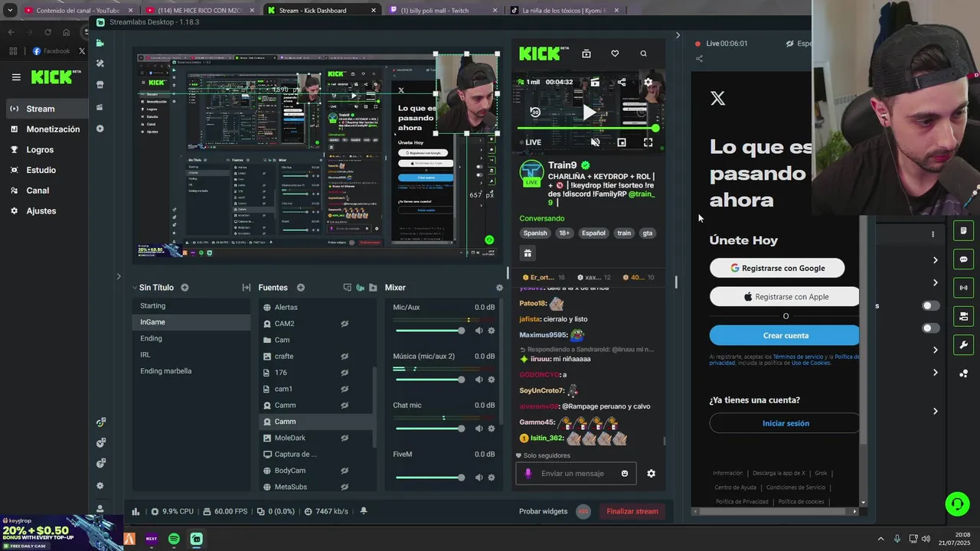Viewport: 980px width, 551px height.
Task: Open chat settings gear beside message box
Action: pyautogui.click(x=651, y=474)
